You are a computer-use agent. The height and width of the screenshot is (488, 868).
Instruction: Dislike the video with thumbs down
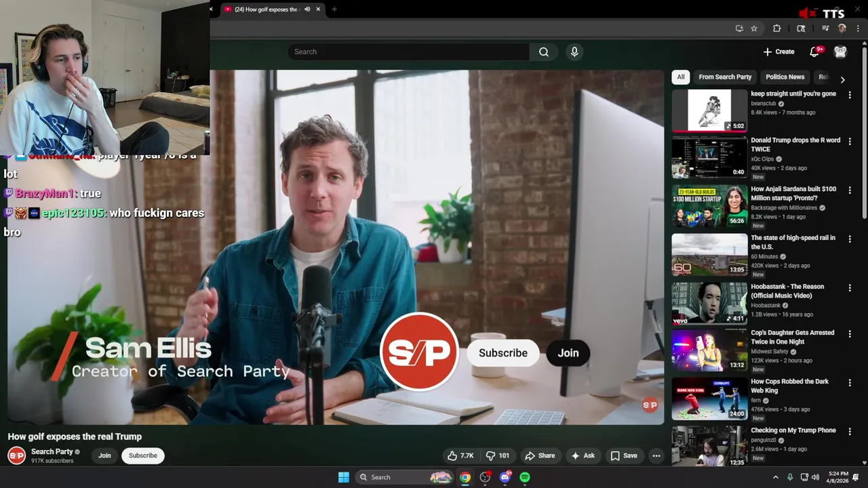[x=498, y=455]
